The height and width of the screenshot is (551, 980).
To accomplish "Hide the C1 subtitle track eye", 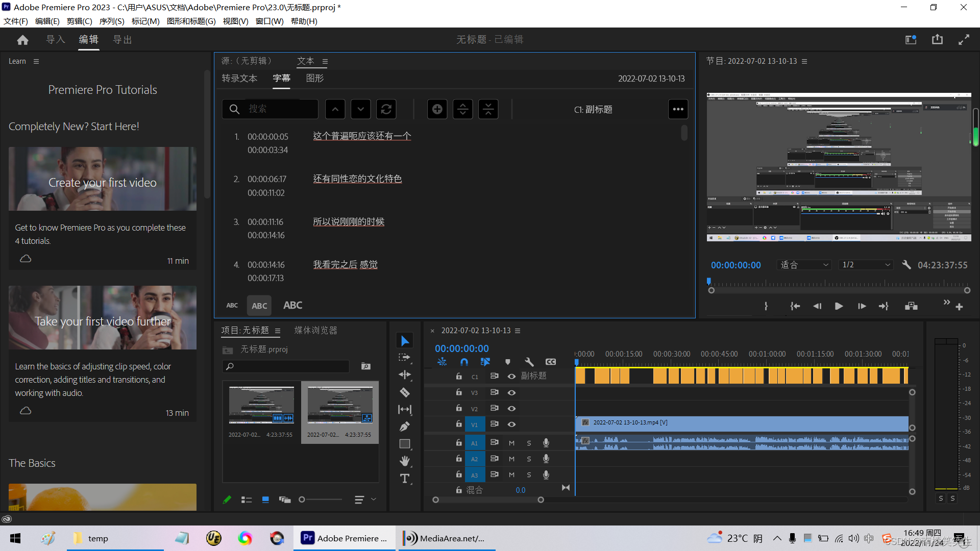I will pos(511,377).
